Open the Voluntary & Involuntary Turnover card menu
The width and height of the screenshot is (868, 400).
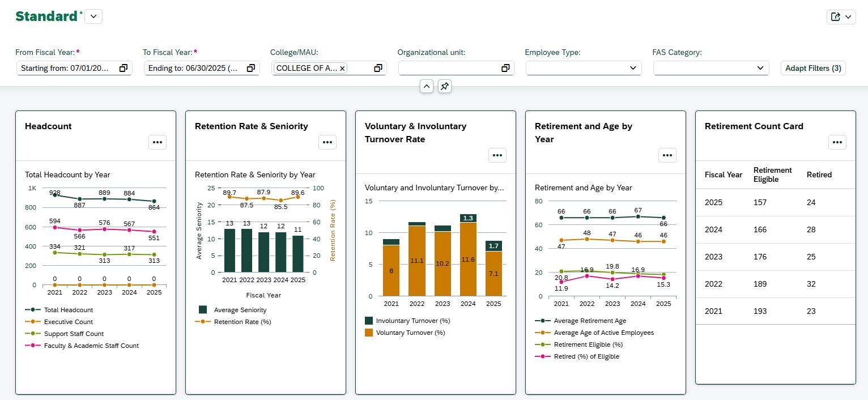(x=497, y=155)
